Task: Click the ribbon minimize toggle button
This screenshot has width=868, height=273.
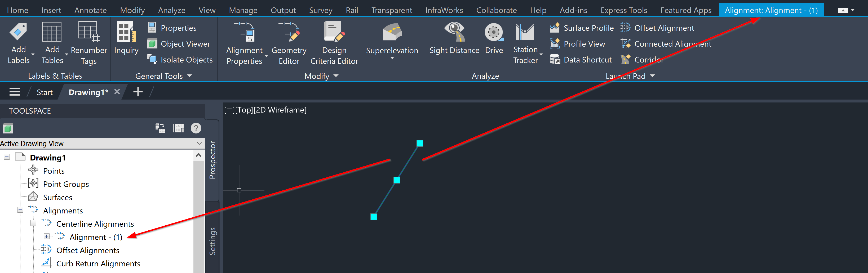Action: (843, 10)
